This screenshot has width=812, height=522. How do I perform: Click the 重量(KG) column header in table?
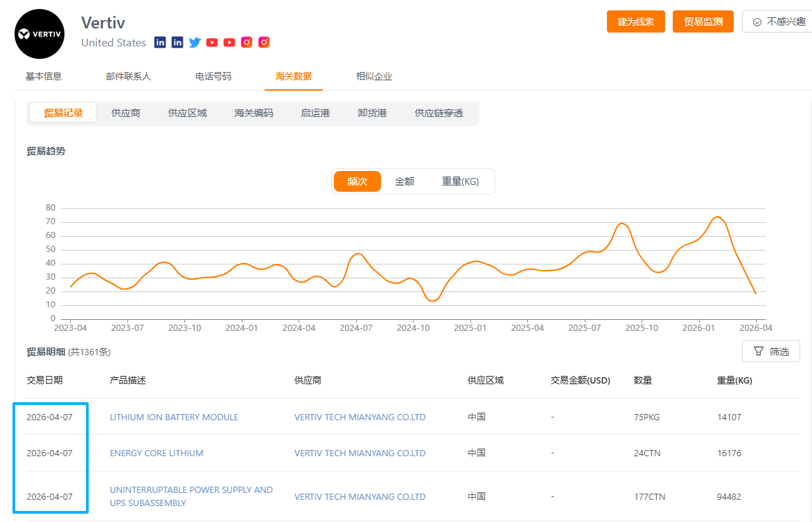734,380
